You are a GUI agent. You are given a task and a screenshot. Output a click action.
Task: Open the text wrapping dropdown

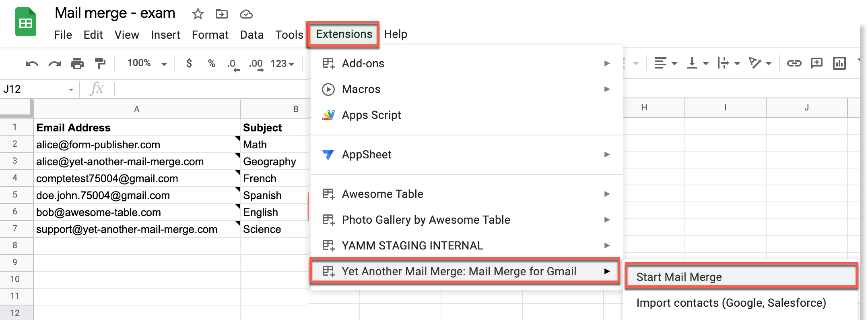click(729, 63)
